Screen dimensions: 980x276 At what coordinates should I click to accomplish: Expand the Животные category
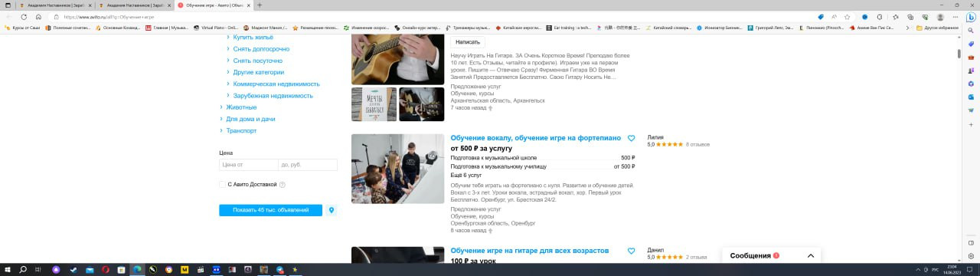coord(241,107)
